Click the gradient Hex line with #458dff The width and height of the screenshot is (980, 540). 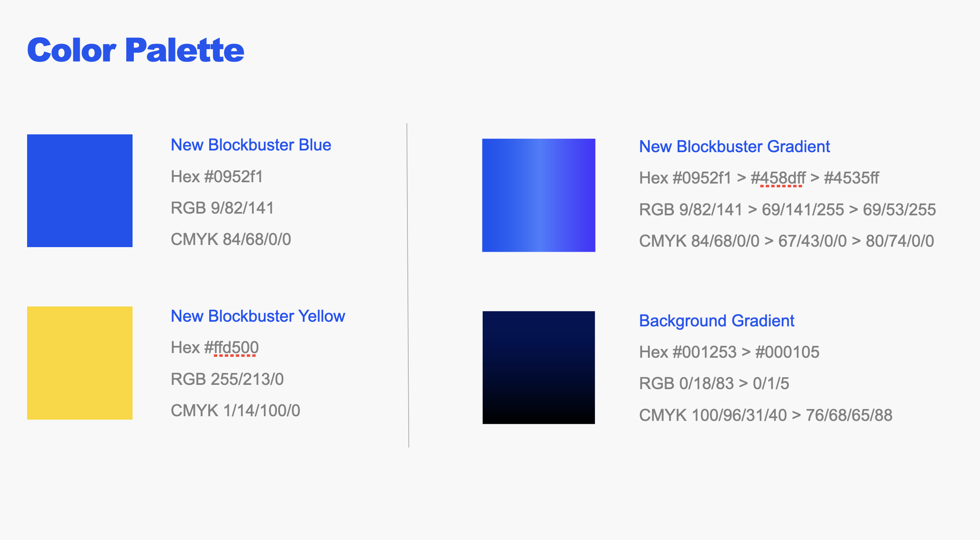[759, 178]
